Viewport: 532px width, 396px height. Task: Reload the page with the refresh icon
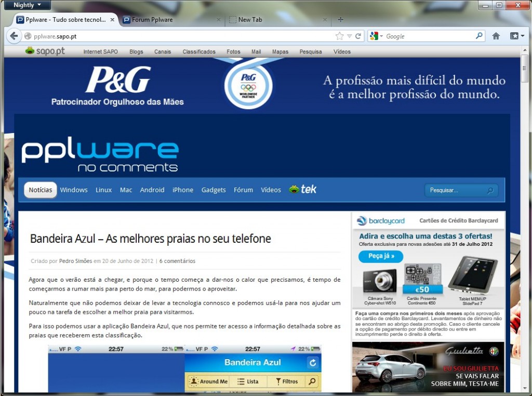pyautogui.click(x=358, y=36)
